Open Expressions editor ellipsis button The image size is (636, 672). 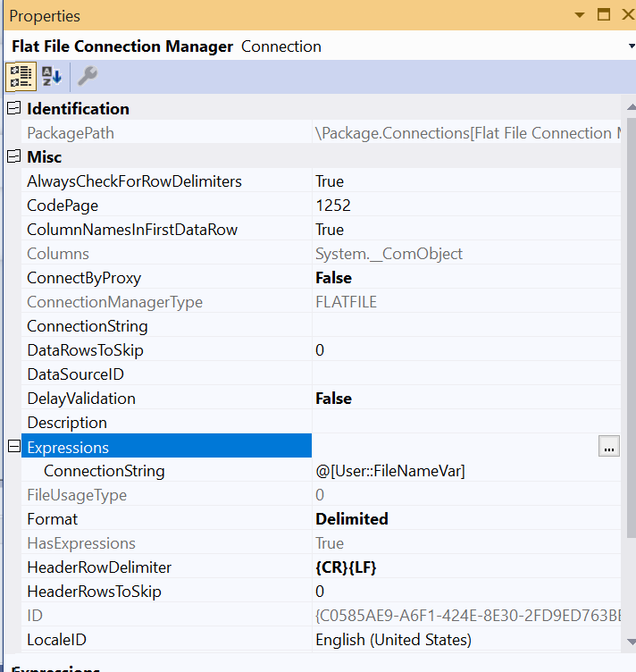coord(608,446)
